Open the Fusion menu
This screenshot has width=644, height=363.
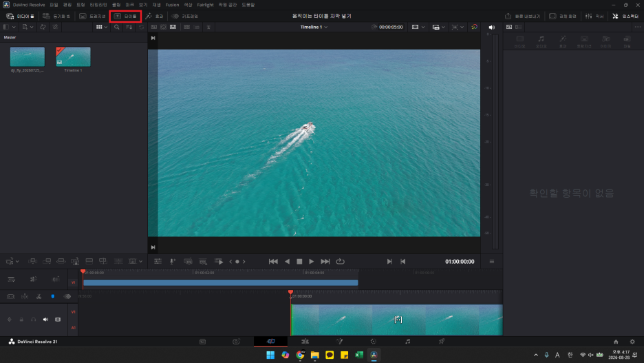(x=172, y=5)
